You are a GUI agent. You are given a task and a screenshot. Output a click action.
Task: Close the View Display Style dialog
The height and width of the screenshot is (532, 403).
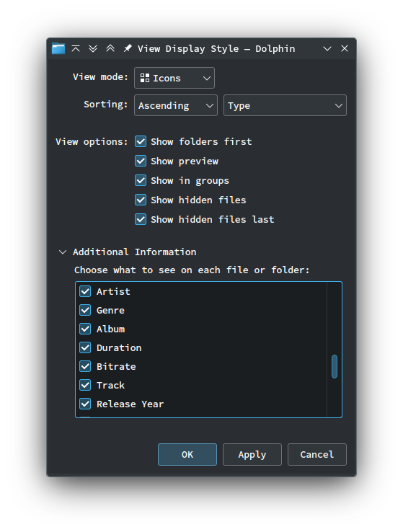(x=345, y=48)
